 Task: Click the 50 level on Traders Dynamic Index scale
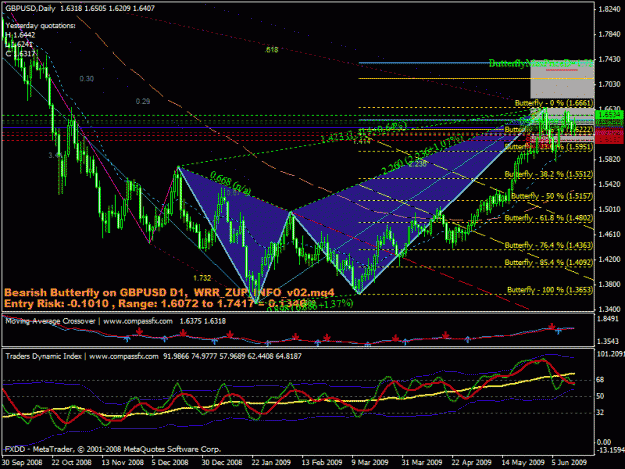tap(600, 396)
